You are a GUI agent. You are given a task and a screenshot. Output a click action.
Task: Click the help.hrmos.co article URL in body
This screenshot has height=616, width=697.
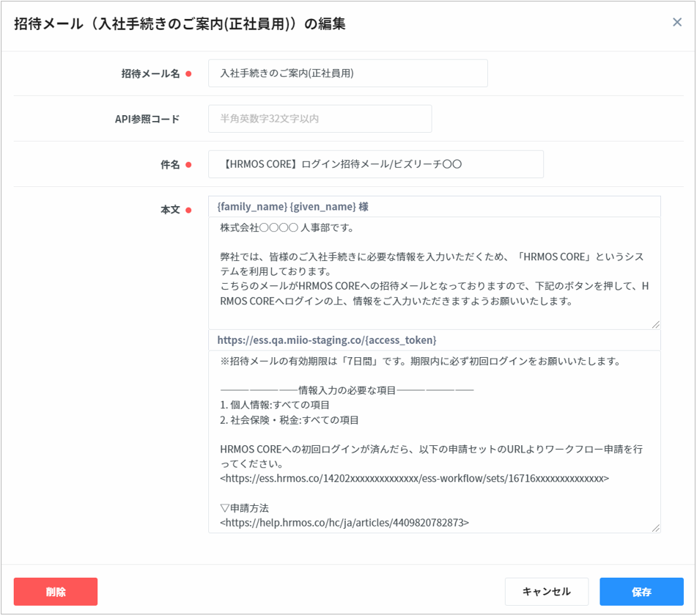pyautogui.click(x=344, y=523)
